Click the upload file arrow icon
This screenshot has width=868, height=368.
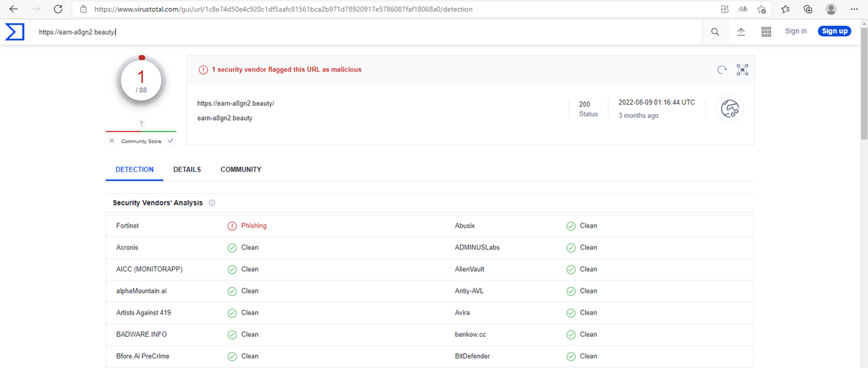coord(741,32)
